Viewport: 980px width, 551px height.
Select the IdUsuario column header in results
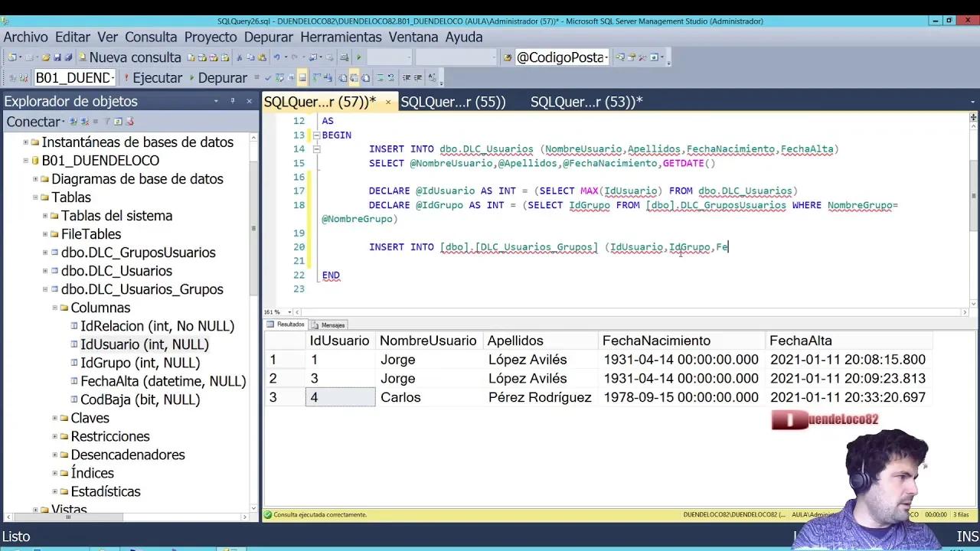339,341
